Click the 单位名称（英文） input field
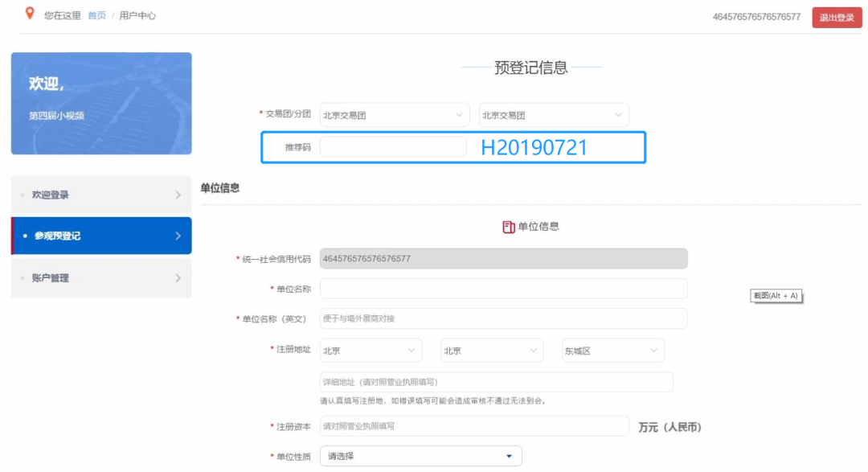 [503, 319]
